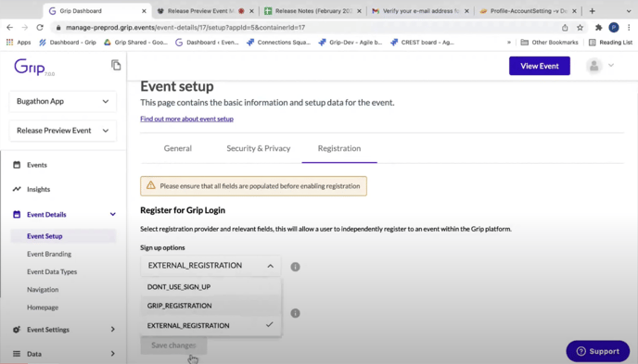Viewport: 638px width, 364px height.
Task: Open Grip Shared Google Drive bookmark
Action: coord(136,43)
